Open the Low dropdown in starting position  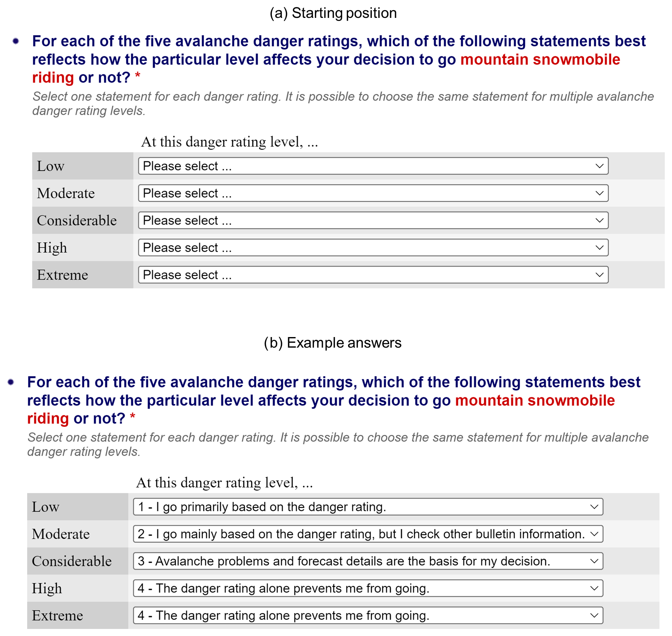point(373,166)
